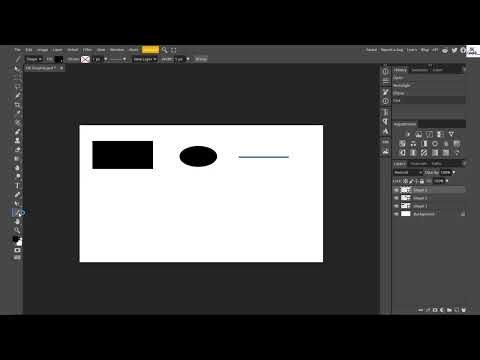Hide the Shape 3 layer
The image size is (480, 360).
396,190
